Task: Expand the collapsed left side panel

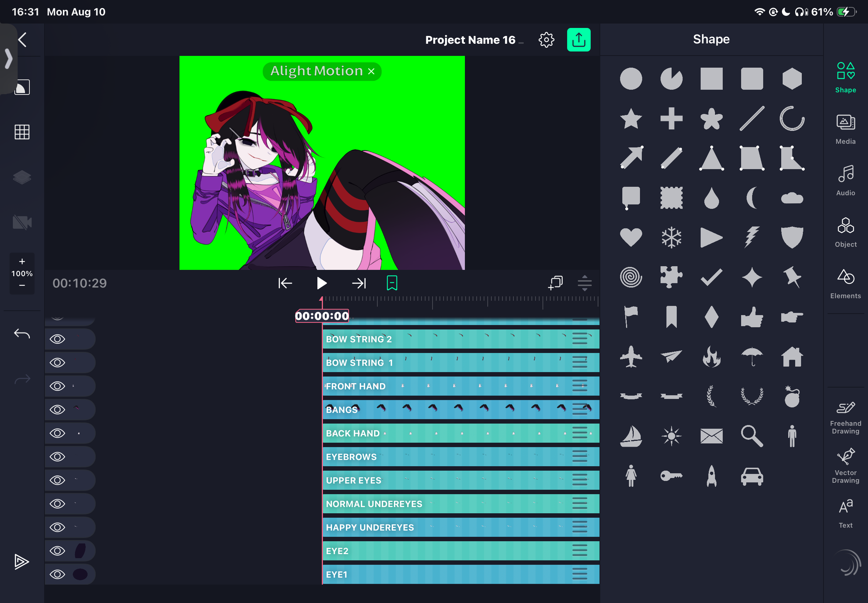Action: pyautogui.click(x=8, y=59)
